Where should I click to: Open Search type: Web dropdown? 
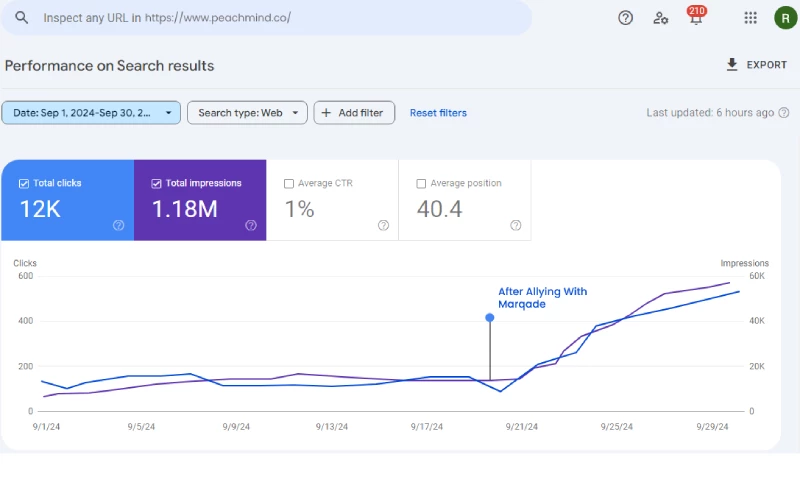click(x=247, y=113)
